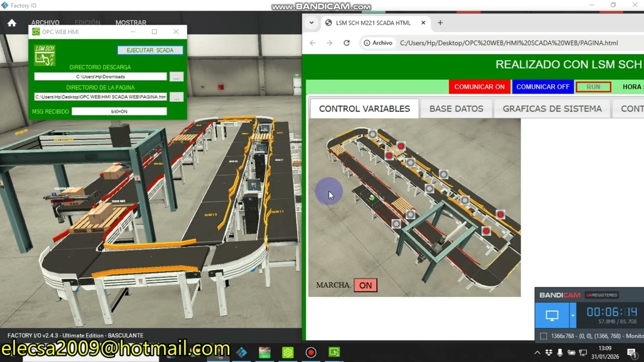Screen dimensions: 644x362
Task: Open the taskbar clock showing 13:09
Action: coord(605,352)
